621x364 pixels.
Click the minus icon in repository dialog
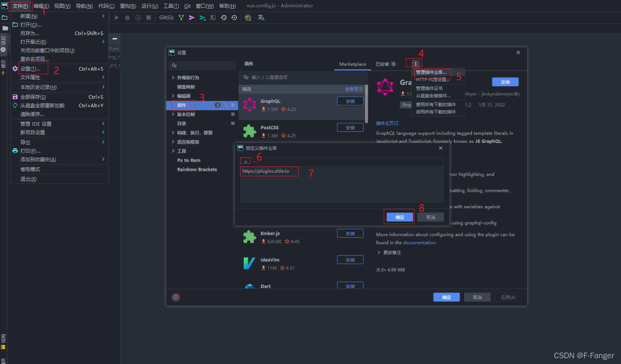(255, 162)
